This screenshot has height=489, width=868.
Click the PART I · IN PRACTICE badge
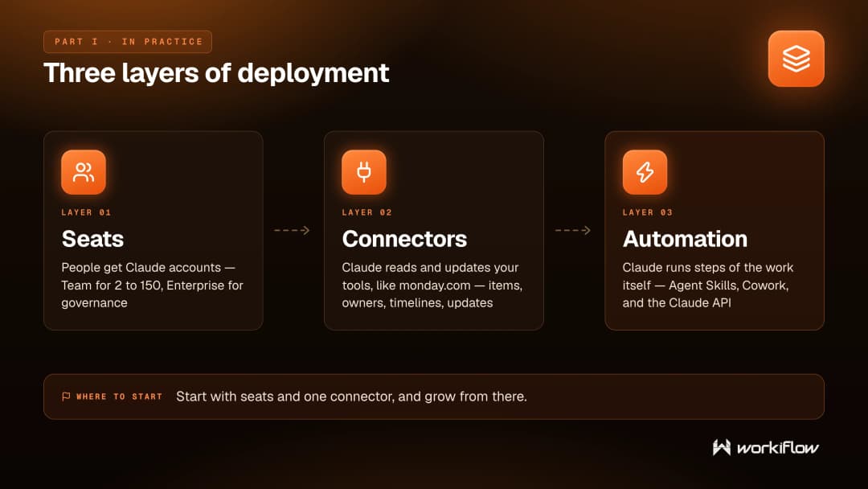[x=128, y=42]
